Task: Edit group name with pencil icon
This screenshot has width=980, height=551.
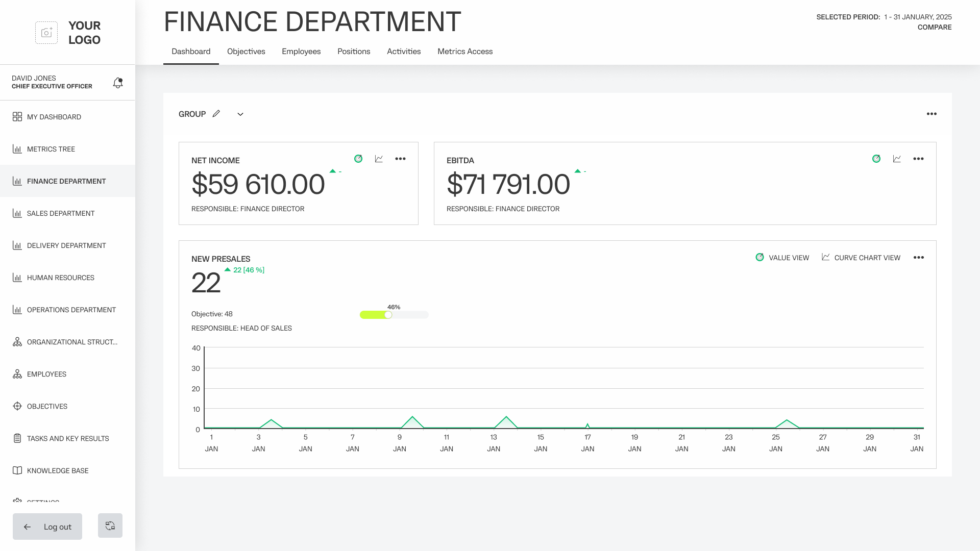Action: click(x=216, y=114)
